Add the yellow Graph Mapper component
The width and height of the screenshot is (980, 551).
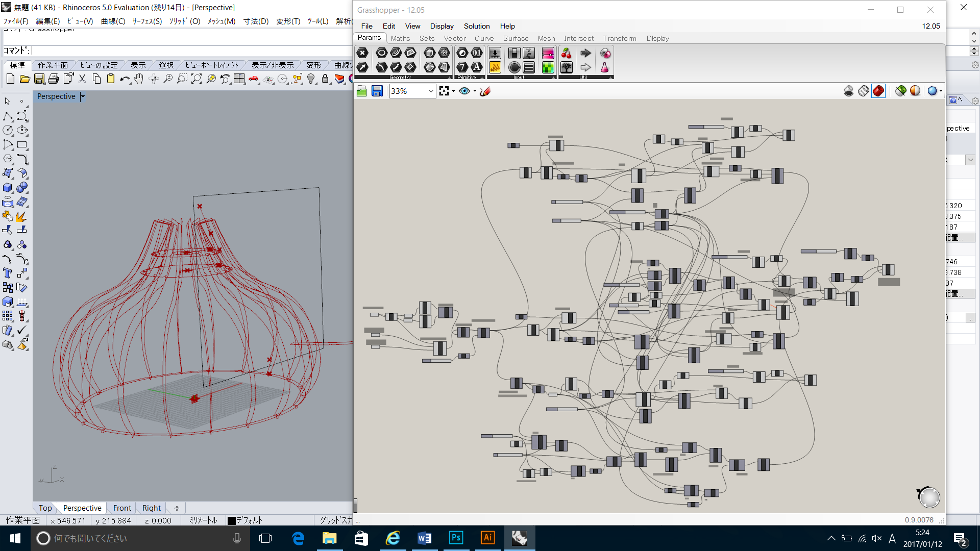click(x=495, y=67)
